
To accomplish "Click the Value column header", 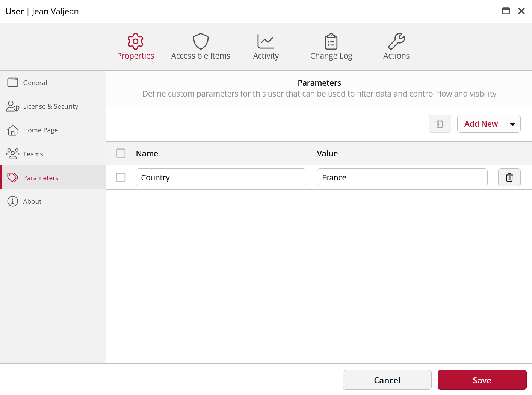I will [327, 153].
